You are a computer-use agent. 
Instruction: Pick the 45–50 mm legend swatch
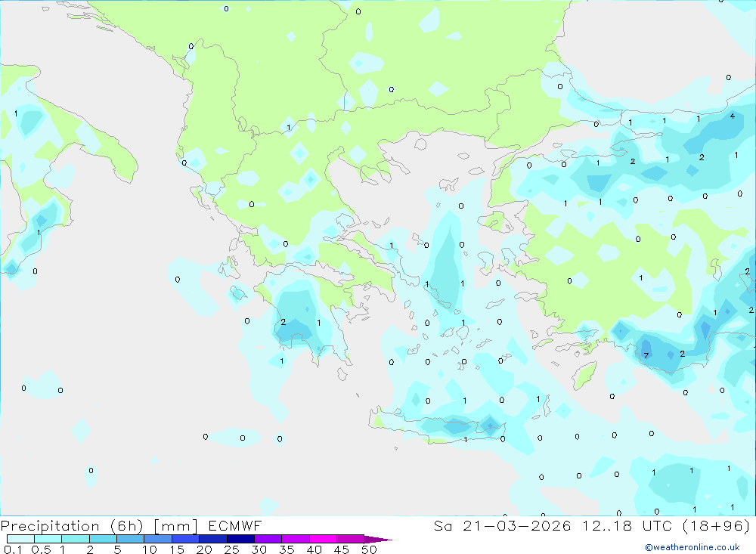(351, 539)
